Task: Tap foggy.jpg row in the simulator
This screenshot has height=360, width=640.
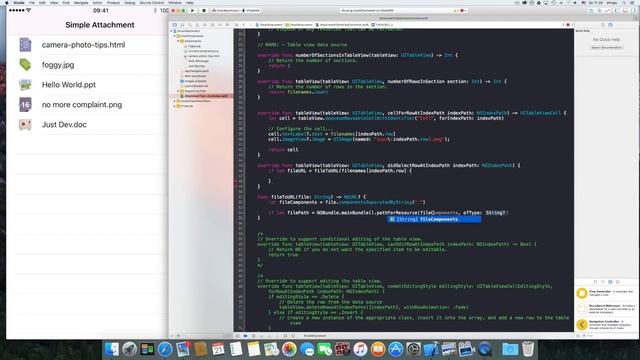Action: (88, 65)
